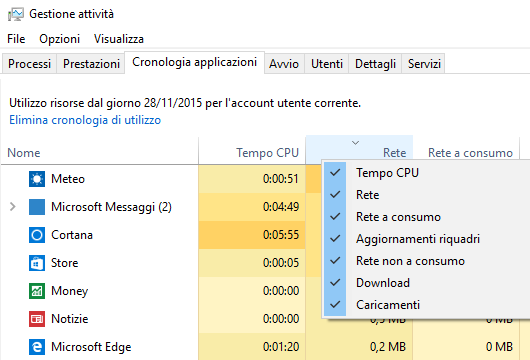Click the 0:04:49 CPU time cell
530x360 pixels.
[252, 207]
